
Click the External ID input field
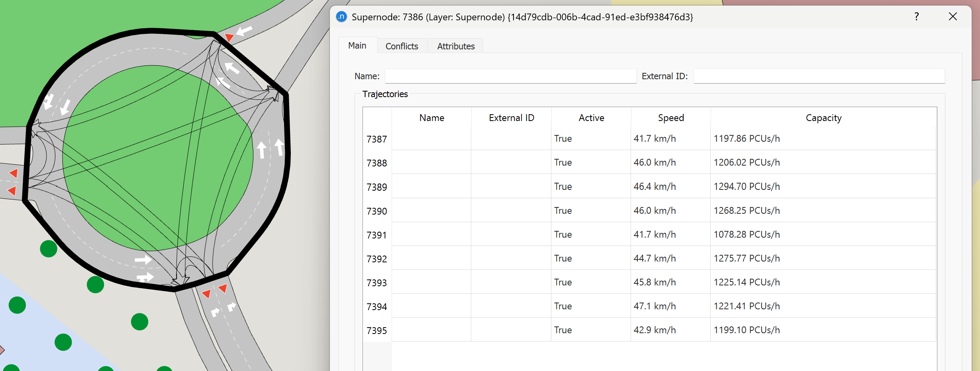point(819,76)
